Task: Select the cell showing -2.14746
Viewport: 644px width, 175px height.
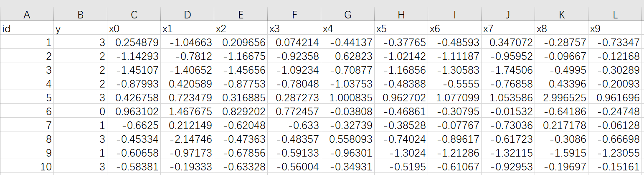Action: coord(187,139)
